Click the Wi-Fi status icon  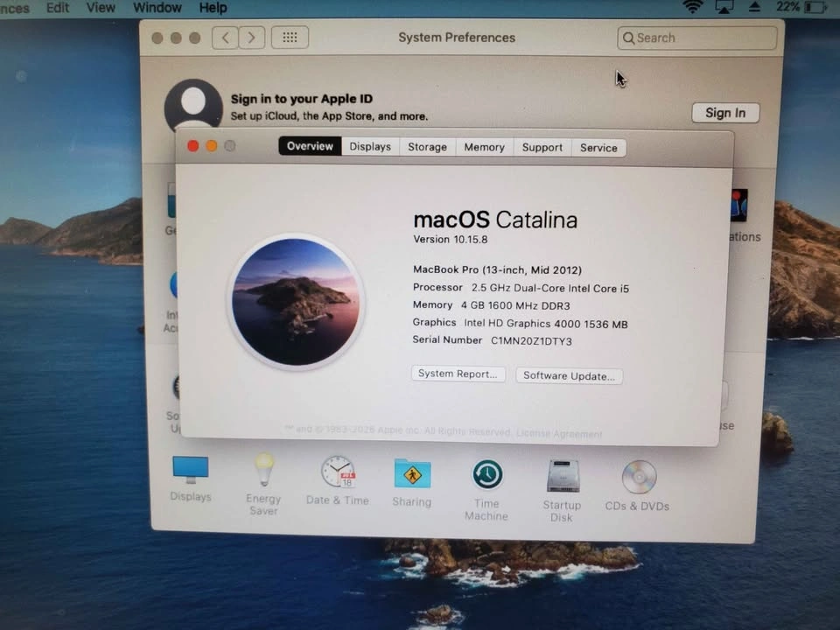(x=693, y=7)
